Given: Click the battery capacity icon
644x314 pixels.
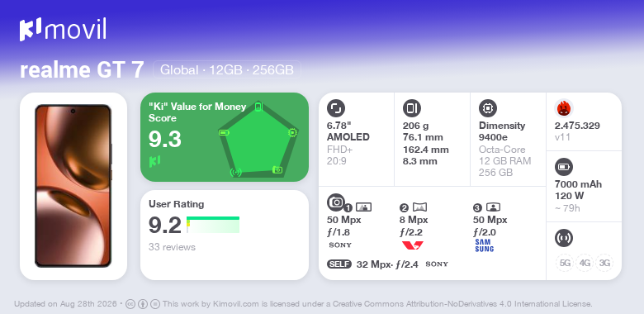Looking at the screenshot, I should point(563,167).
